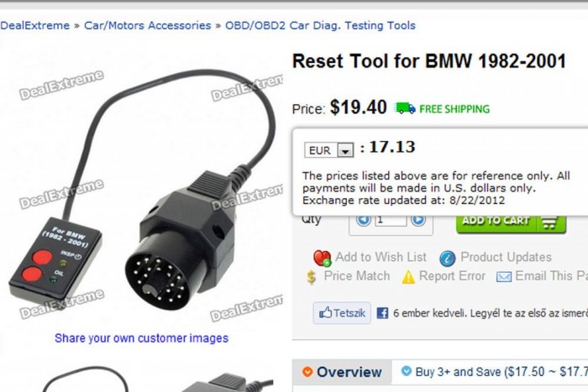Click the ADD TO CART button
The height and width of the screenshot is (392, 588).
[x=511, y=222]
